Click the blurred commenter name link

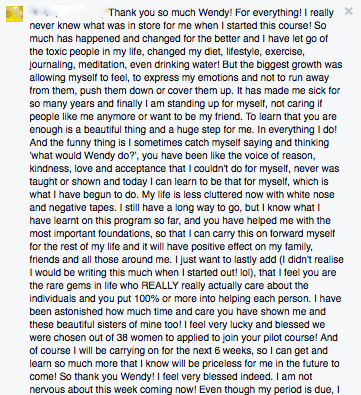tap(68, 13)
